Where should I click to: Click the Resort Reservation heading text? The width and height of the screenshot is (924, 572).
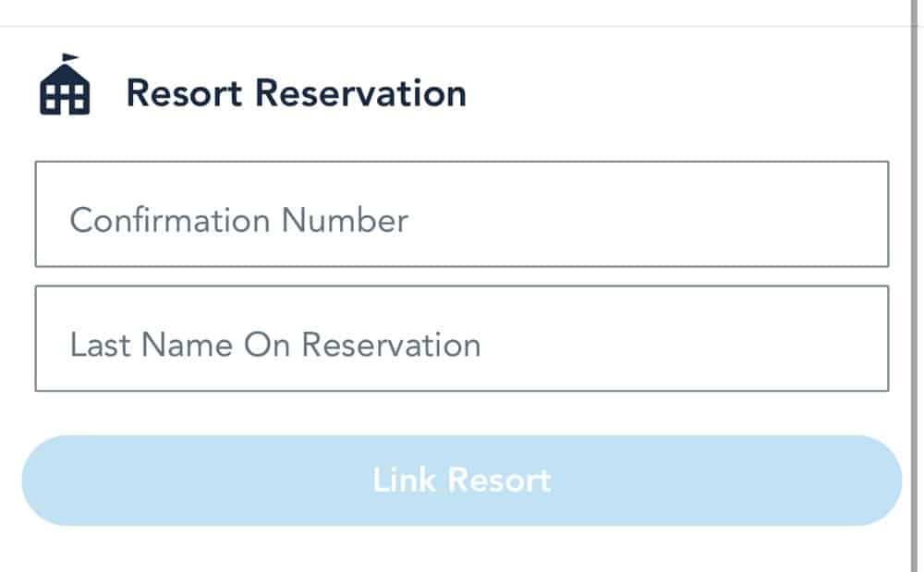coord(297,93)
